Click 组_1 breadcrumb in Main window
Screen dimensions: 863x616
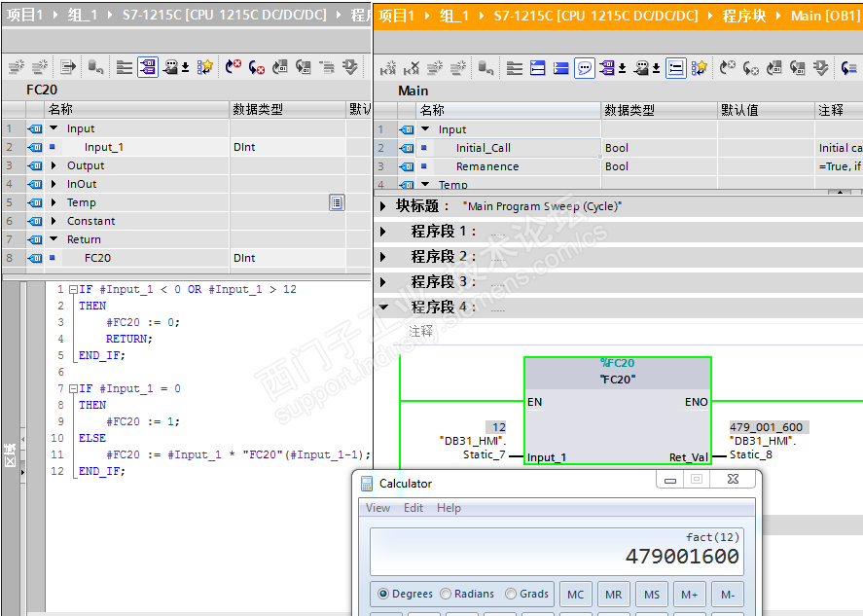(454, 16)
